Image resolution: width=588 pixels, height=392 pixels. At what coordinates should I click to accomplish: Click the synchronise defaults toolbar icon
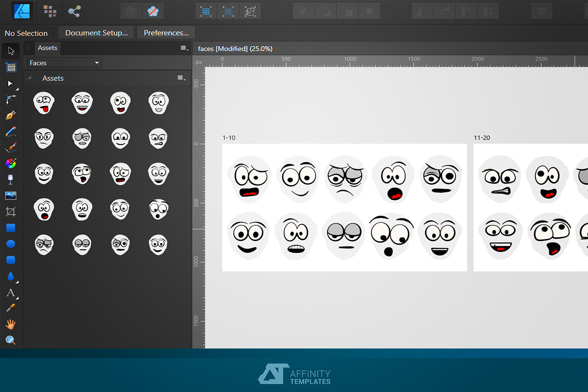[130, 11]
